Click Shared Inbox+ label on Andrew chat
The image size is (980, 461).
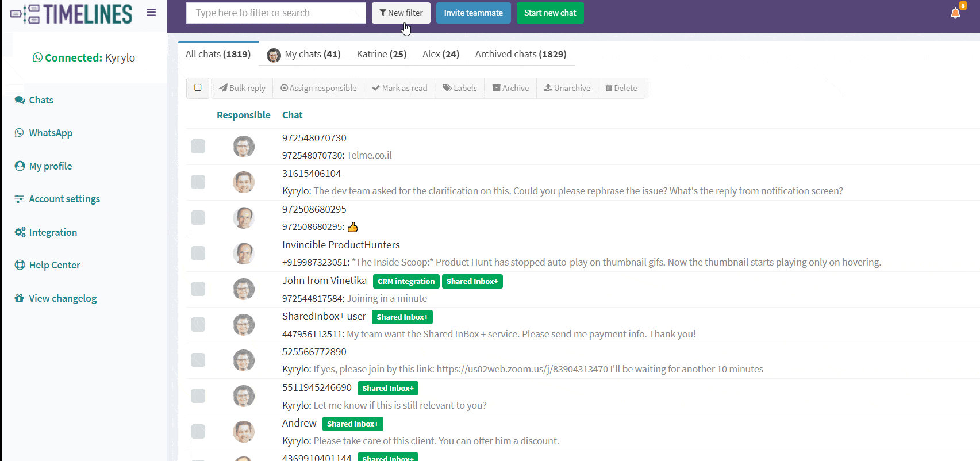[353, 424]
